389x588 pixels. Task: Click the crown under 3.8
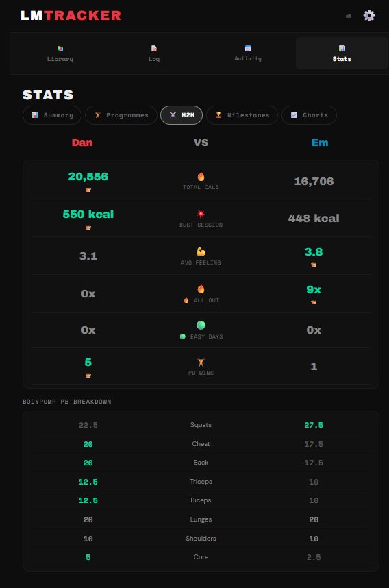[314, 265]
